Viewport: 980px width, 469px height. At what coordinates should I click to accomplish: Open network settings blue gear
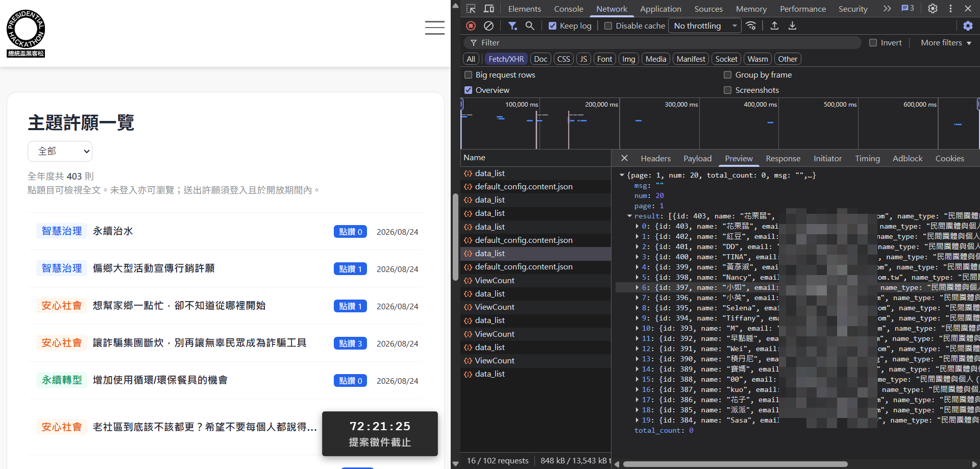coord(967,26)
